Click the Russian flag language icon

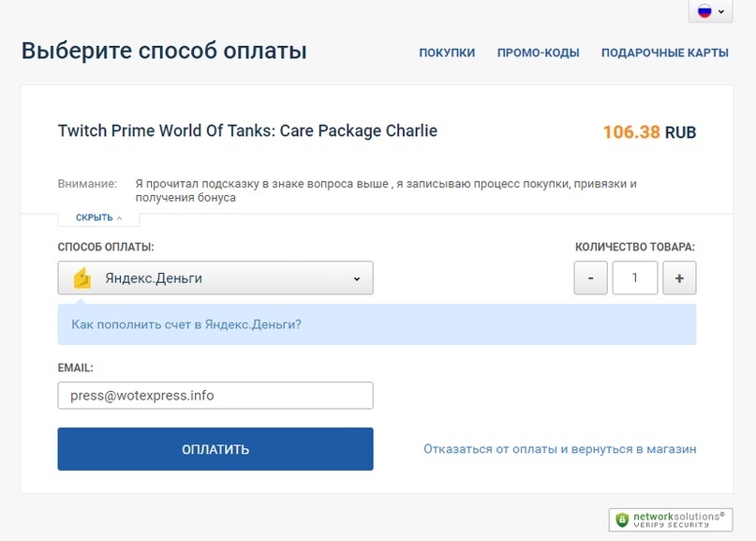pos(704,11)
